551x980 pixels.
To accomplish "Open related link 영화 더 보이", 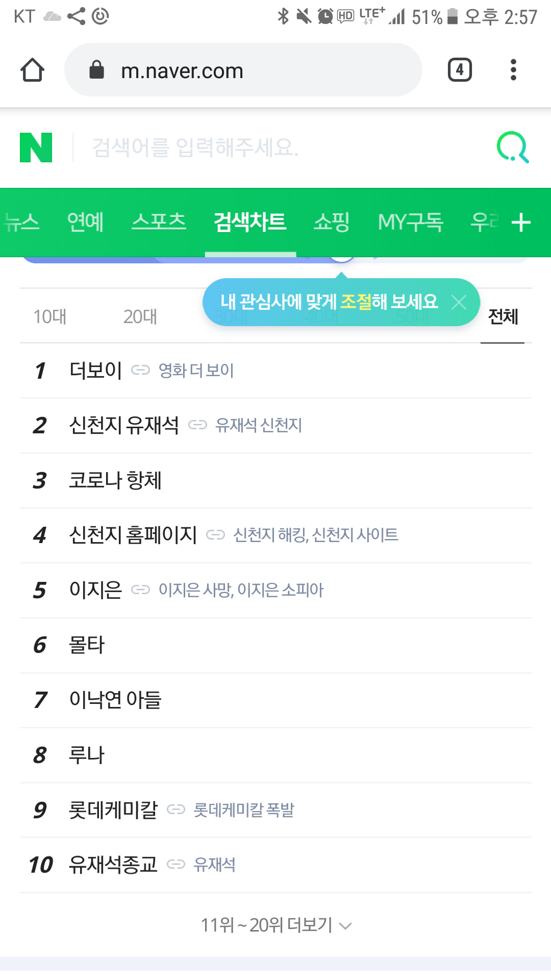I will (196, 371).
